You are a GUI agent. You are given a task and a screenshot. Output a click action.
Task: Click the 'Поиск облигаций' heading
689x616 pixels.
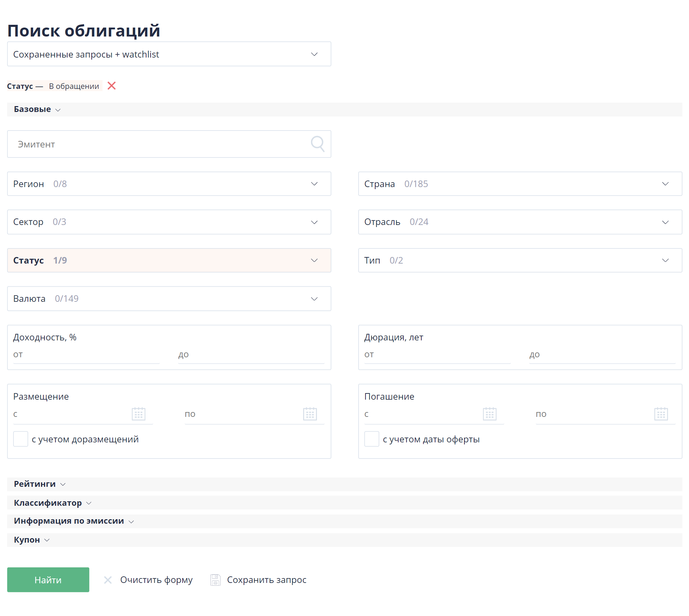point(84,31)
